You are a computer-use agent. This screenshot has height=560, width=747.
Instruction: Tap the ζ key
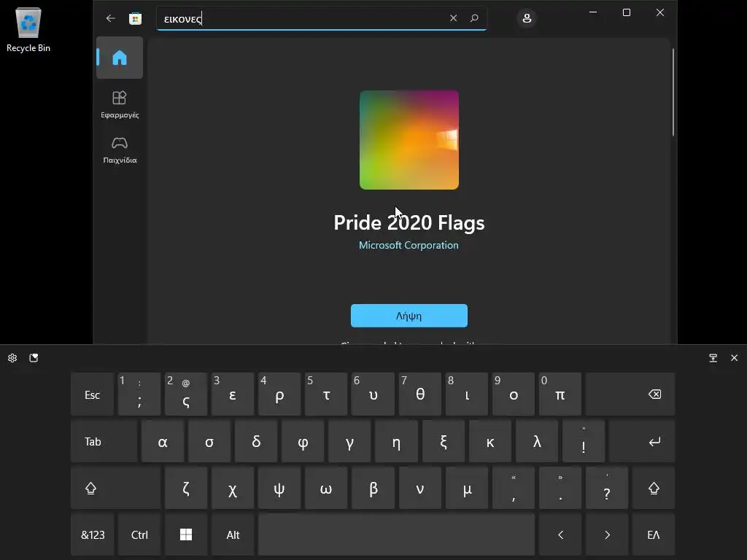tap(186, 488)
